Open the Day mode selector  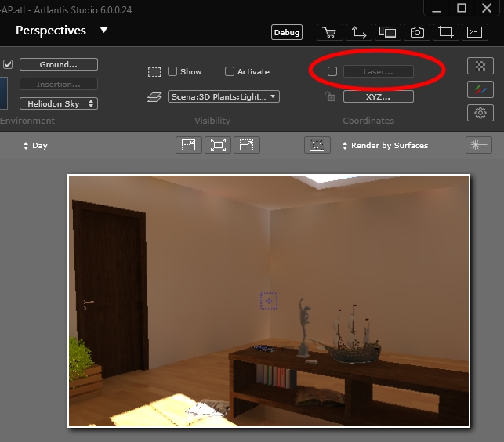pyautogui.click(x=35, y=146)
